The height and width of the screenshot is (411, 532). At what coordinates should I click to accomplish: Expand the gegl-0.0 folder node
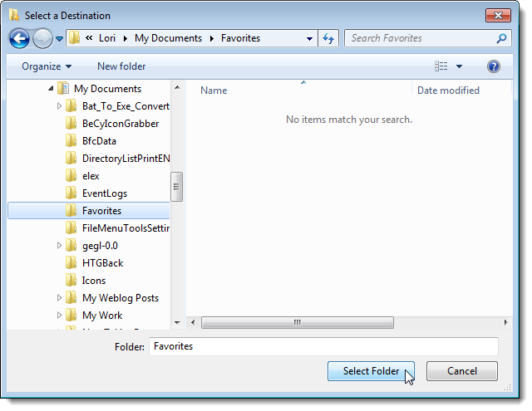[59, 245]
